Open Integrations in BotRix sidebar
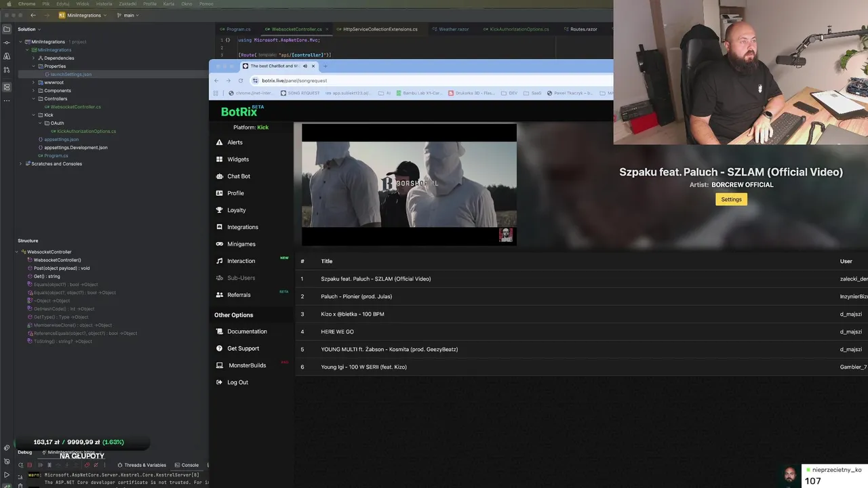The image size is (868, 488). (237, 227)
